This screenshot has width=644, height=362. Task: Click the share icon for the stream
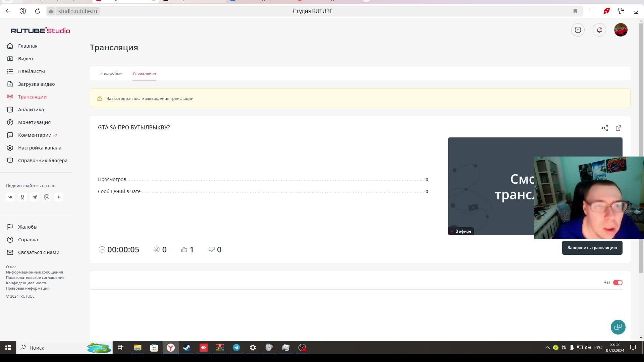point(605,128)
